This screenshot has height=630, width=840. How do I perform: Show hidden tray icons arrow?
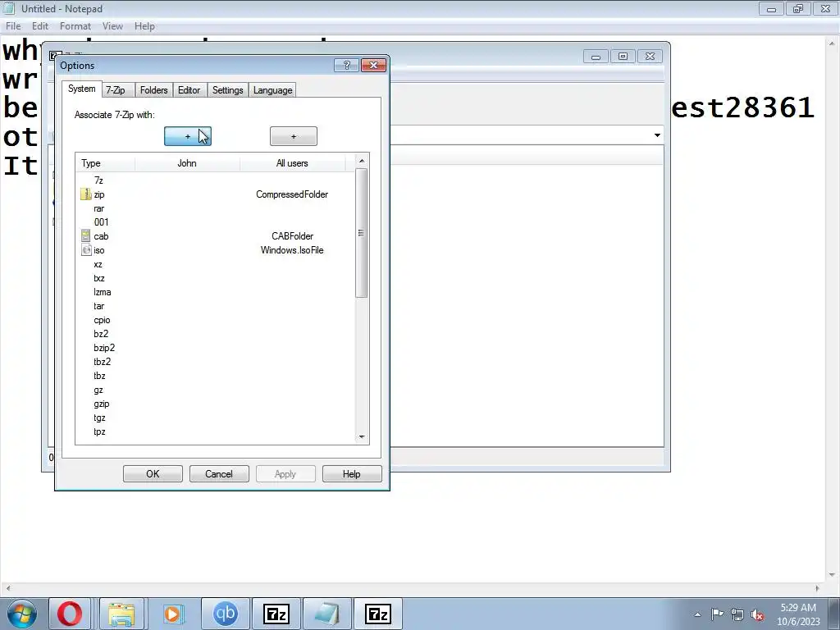[697, 614]
